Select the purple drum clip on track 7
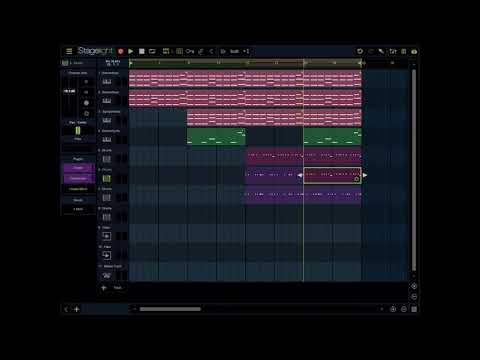This screenshot has width=480, height=360. point(303,195)
